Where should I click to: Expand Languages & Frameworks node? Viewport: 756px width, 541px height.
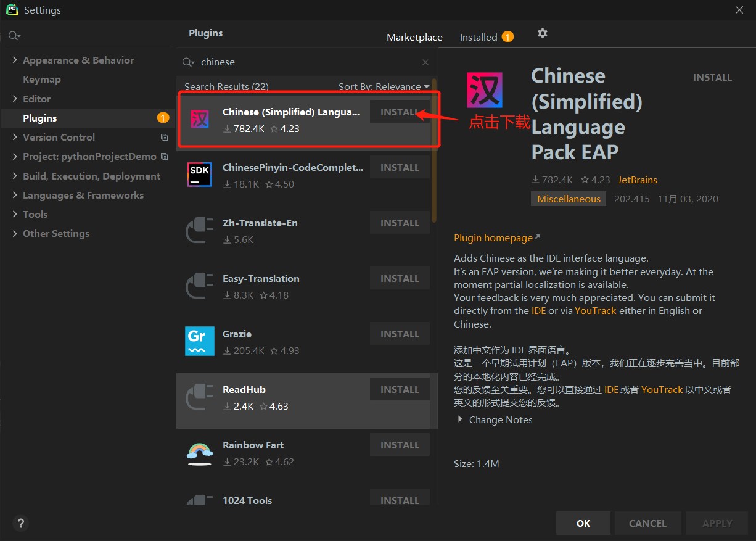coord(15,196)
